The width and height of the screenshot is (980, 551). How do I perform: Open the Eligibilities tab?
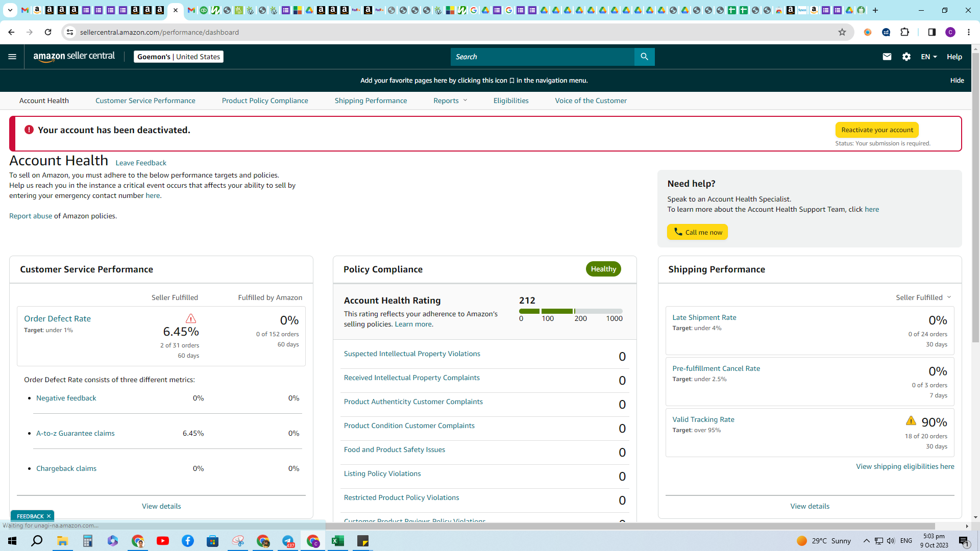511,101
